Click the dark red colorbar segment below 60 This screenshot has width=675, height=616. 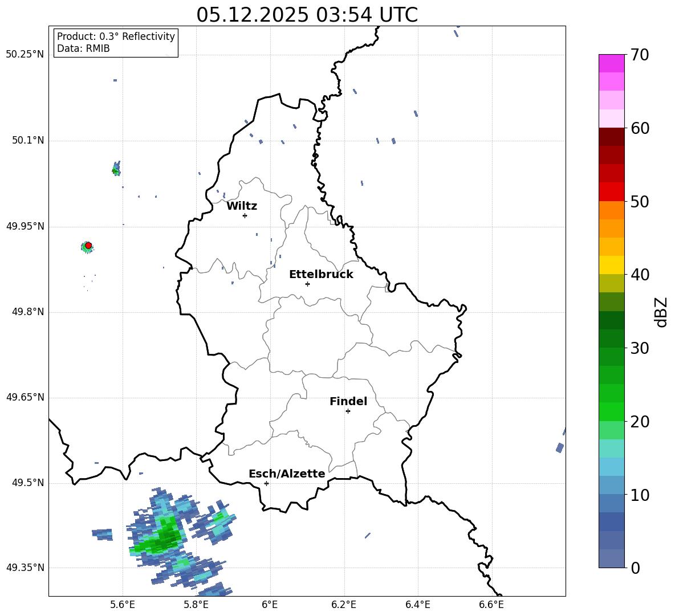click(611, 137)
